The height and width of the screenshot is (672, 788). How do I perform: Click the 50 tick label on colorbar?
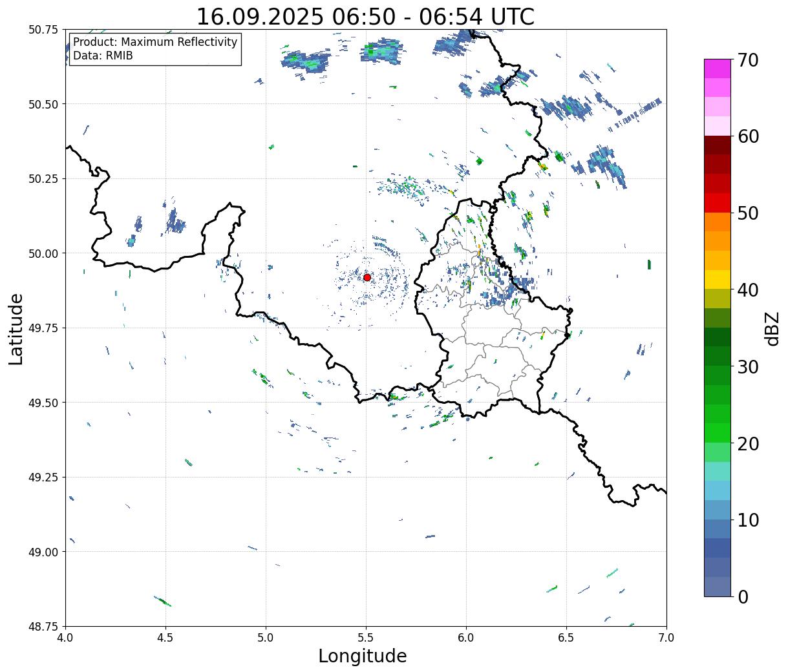click(x=748, y=213)
